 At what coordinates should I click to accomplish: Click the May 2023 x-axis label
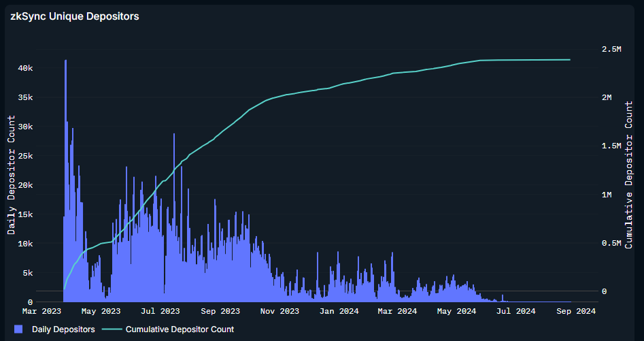101,312
